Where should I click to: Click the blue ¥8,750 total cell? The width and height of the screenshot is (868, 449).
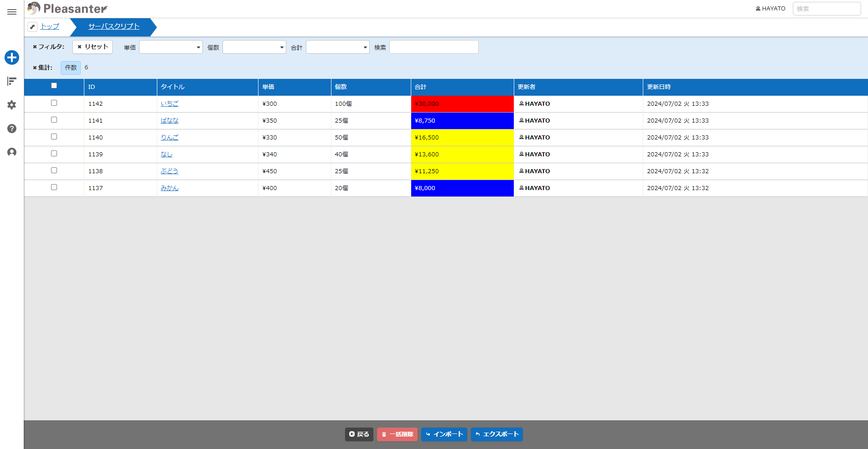(x=462, y=121)
